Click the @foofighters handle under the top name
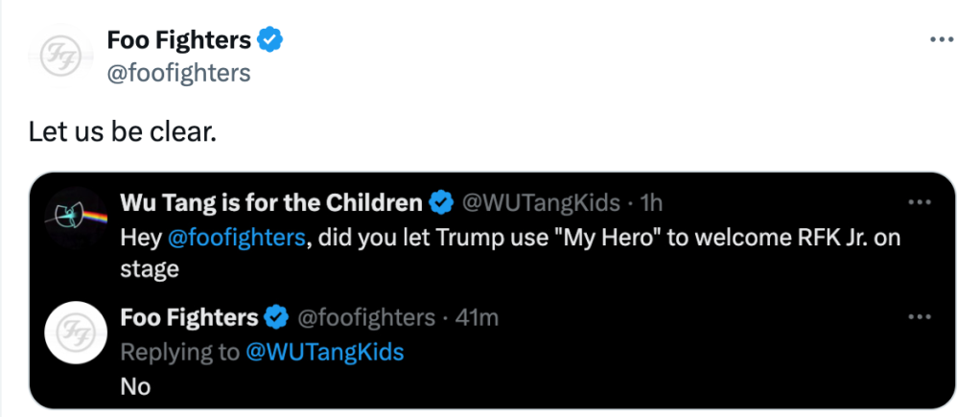This screenshot has width=980, height=417. click(178, 73)
